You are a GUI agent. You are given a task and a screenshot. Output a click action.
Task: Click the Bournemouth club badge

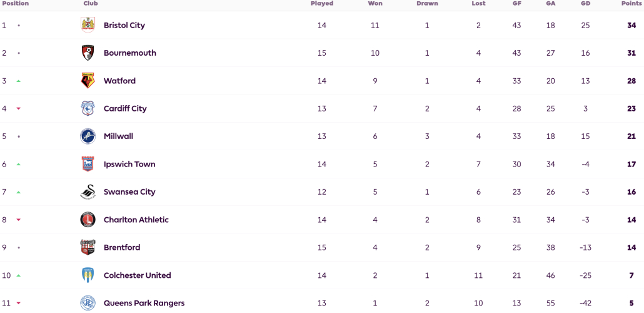[88, 53]
